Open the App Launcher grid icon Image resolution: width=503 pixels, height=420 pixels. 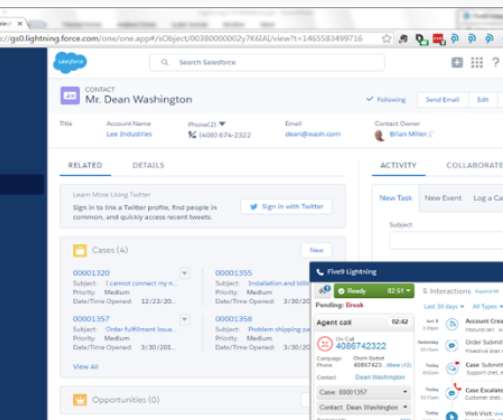477,62
